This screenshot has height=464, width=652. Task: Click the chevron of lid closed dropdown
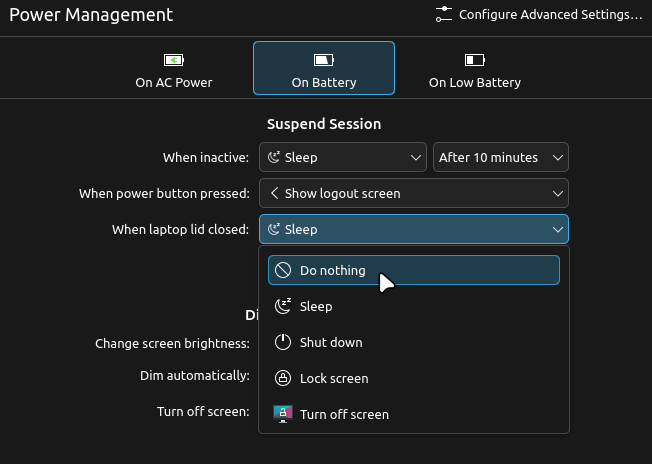coord(558,230)
